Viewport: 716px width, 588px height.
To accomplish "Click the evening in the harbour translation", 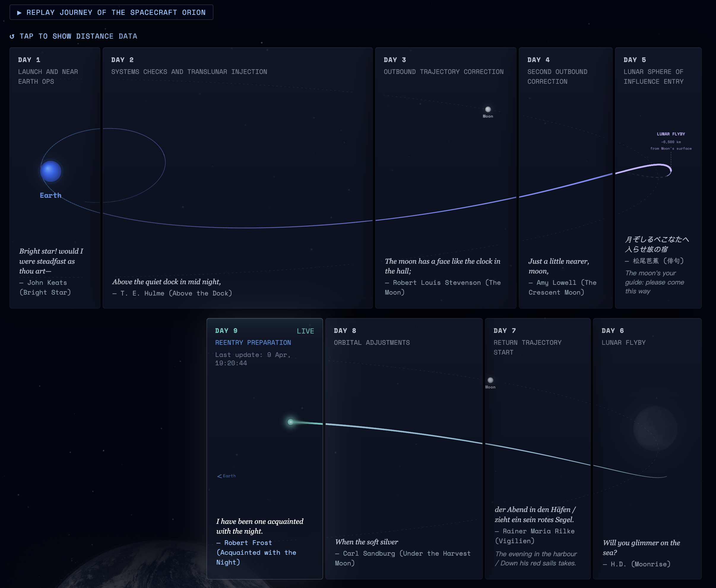I will (x=536, y=559).
